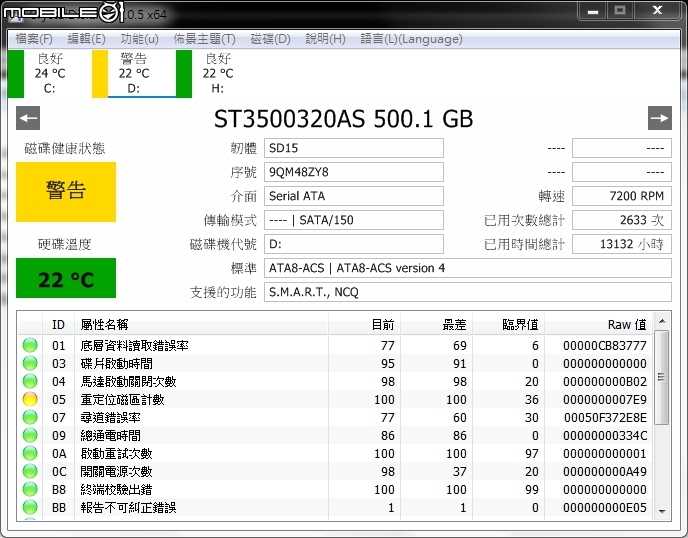Click status circle for attribute BB
Image resolution: width=688 pixels, height=538 pixels.
tap(30, 507)
